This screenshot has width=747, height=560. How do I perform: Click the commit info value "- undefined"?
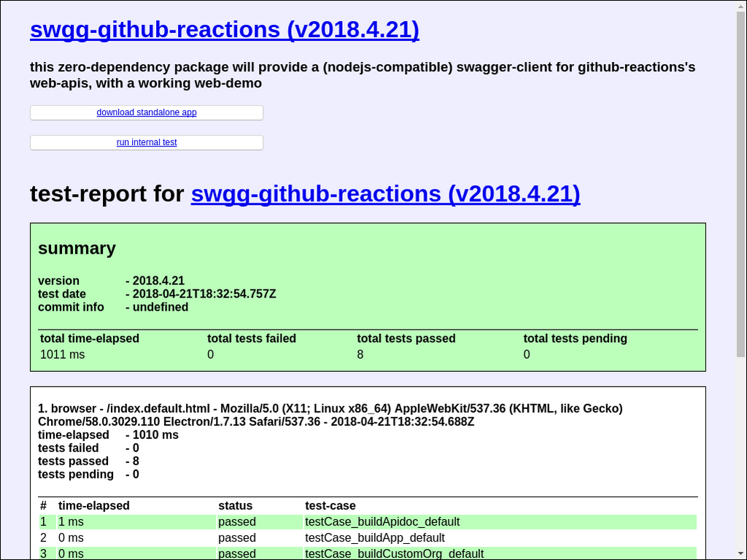point(157,307)
